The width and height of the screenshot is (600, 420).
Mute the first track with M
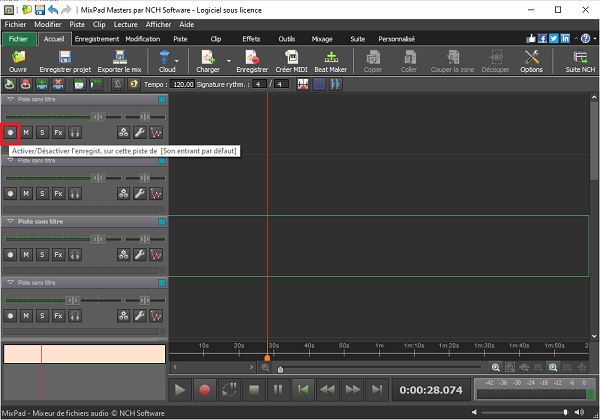click(x=26, y=133)
